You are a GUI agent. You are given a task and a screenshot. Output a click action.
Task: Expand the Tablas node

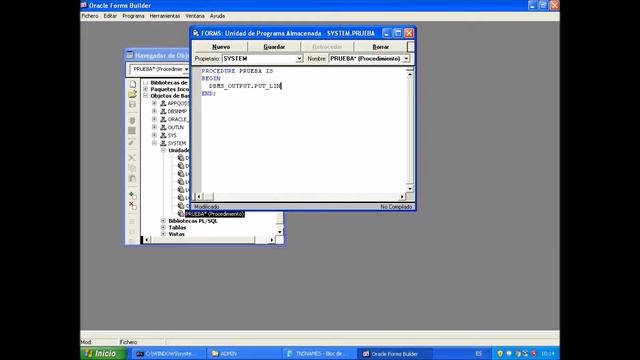[163, 227]
